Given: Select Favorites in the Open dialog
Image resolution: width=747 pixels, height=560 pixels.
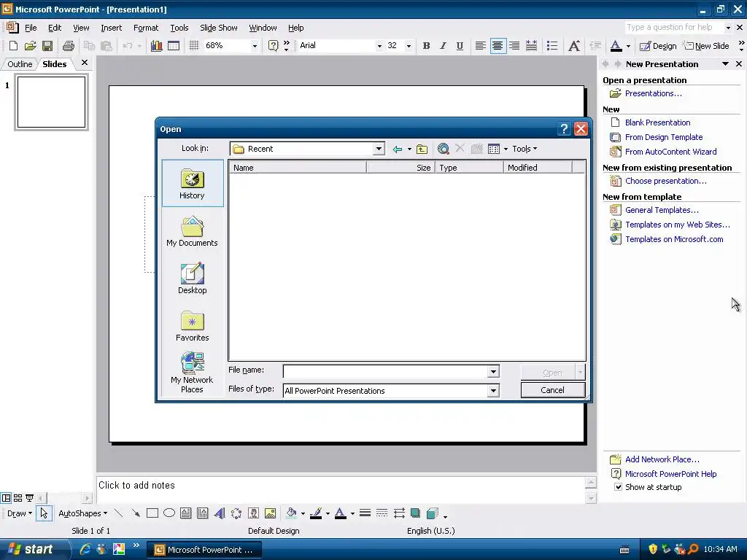Looking at the screenshot, I should pos(193,326).
